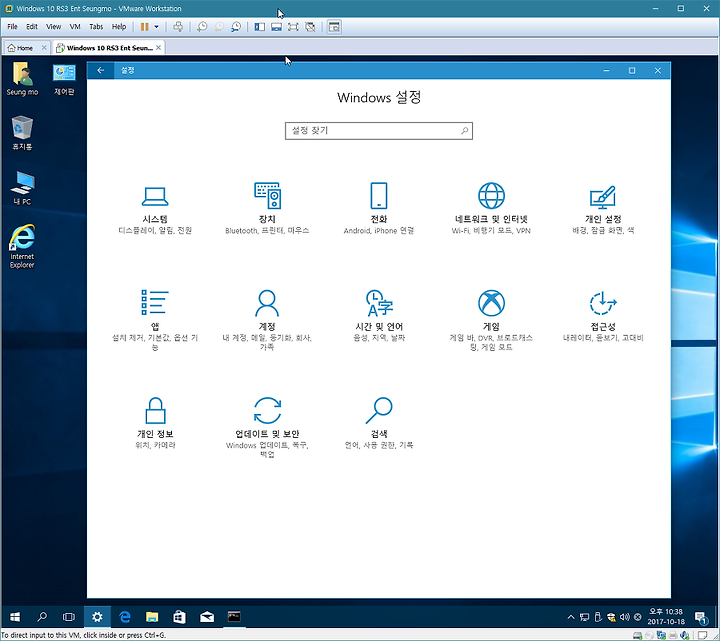Image resolution: width=720 pixels, height=641 pixels.
Task: Open Internet Explorer desktop shortcut
Action: coord(22,246)
